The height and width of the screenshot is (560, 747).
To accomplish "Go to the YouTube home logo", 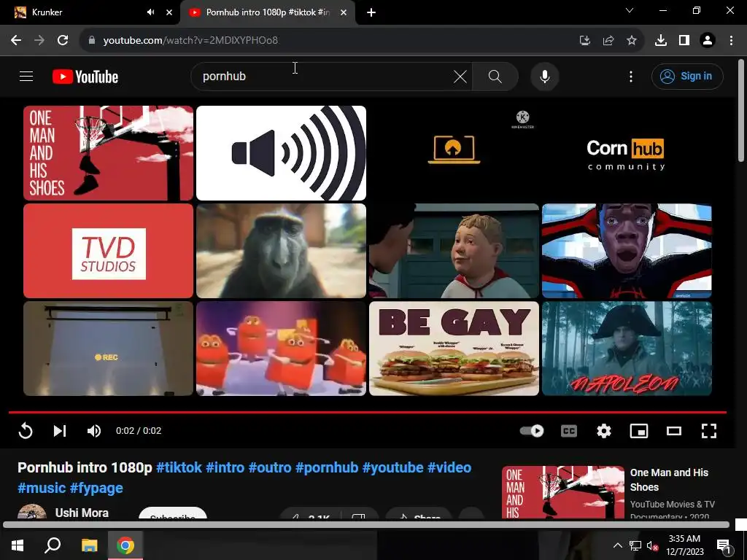I will click(x=85, y=77).
